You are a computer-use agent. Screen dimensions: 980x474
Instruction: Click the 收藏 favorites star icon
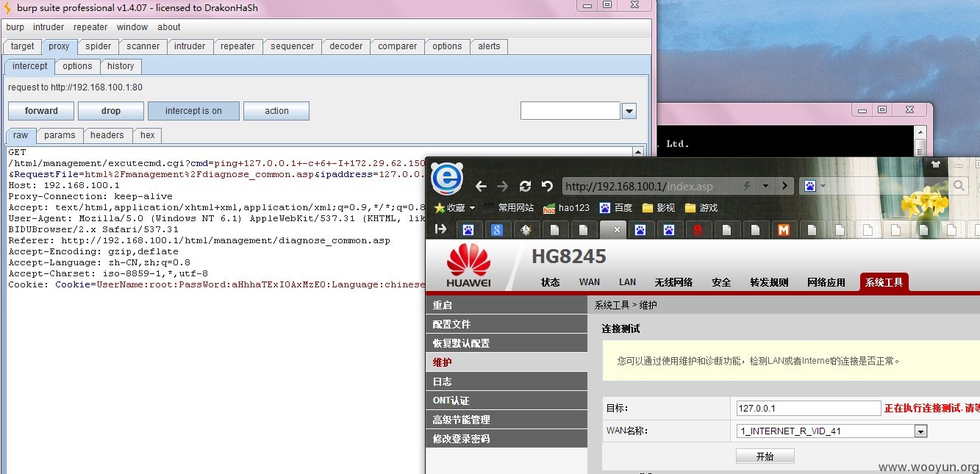pos(440,208)
